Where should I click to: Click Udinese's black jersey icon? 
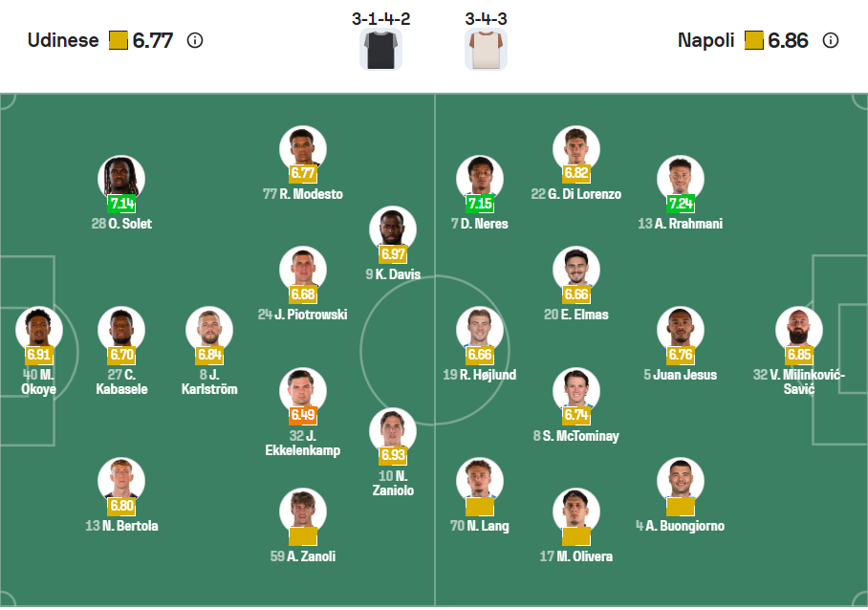click(x=380, y=49)
